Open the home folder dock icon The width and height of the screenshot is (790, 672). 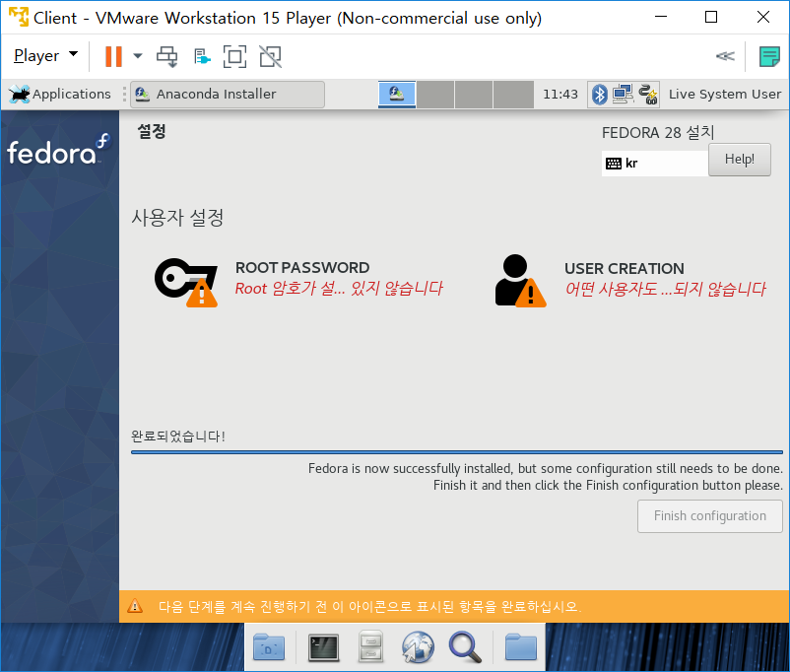520,647
